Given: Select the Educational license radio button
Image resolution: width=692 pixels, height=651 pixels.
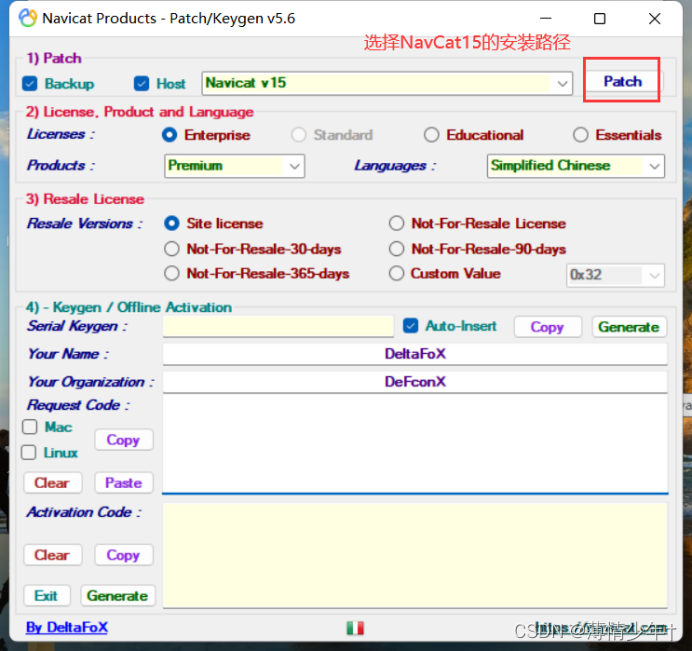Looking at the screenshot, I should coord(431,135).
